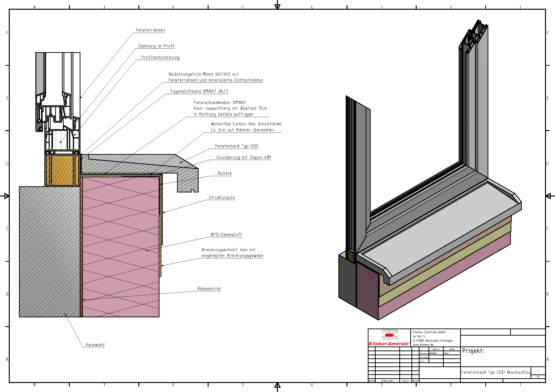Viewport: 555px width, 392px height.
Task: Open the www.klinker.de web address
Action: tap(423, 345)
